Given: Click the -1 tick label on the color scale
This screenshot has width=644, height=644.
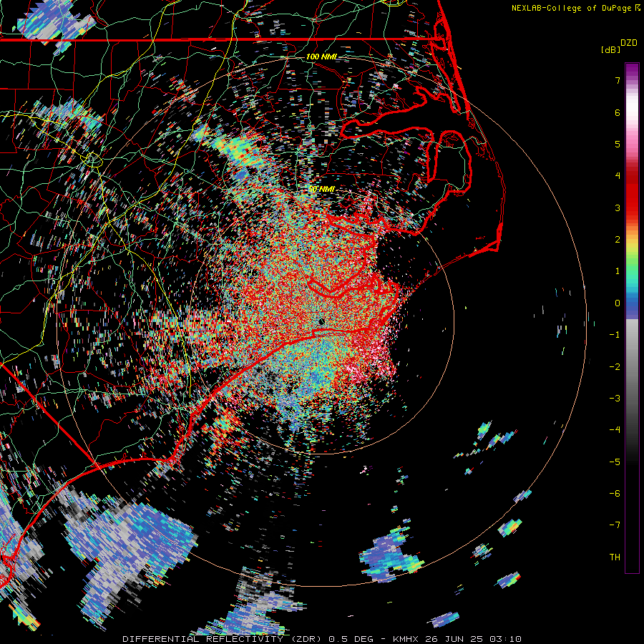Looking at the screenshot, I should (x=615, y=335).
